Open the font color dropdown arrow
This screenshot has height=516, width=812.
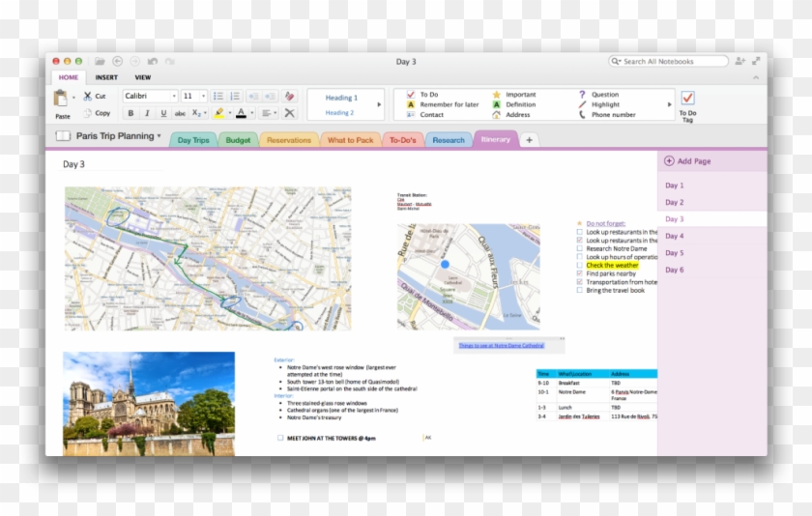252,113
